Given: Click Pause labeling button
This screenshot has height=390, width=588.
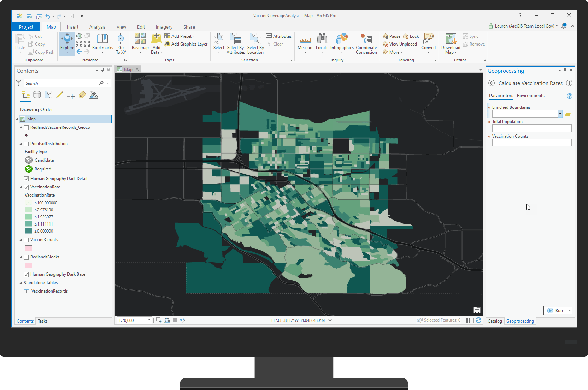Looking at the screenshot, I should coord(392,36).
